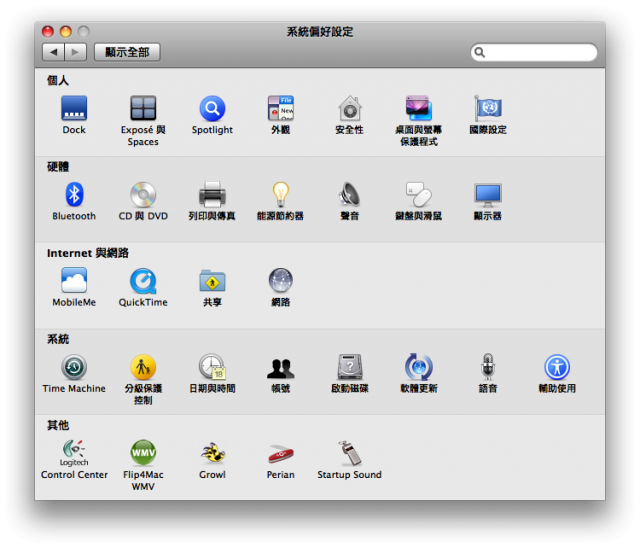640x548 pixels.
Task: Go back with the left arrow button
Action: point(53,52)
